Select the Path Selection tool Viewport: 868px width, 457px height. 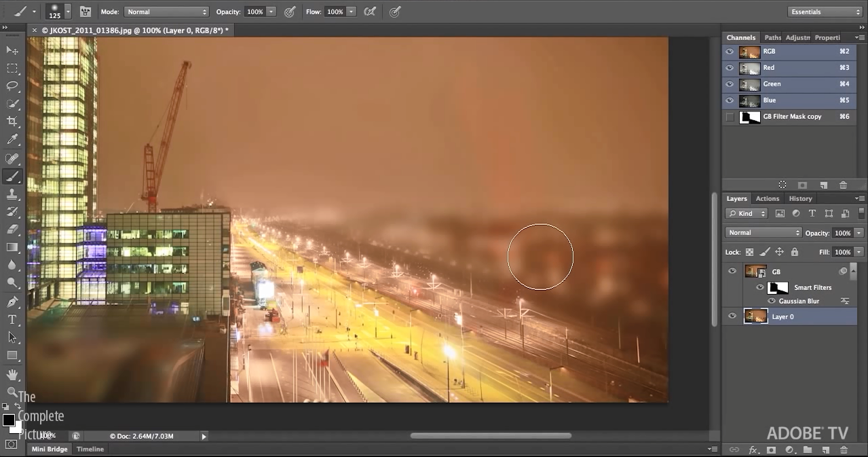[12, 337]
